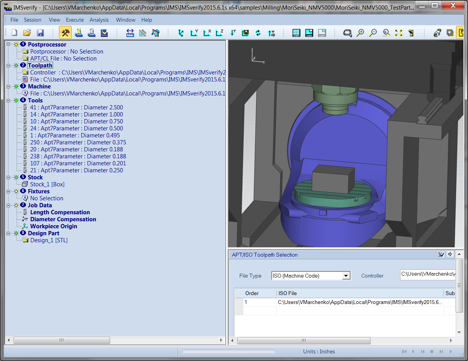Image resolution: width=468 pixels, height=361 pixels.
Task: Select the Z axis view icon
Action: point(219,33)
